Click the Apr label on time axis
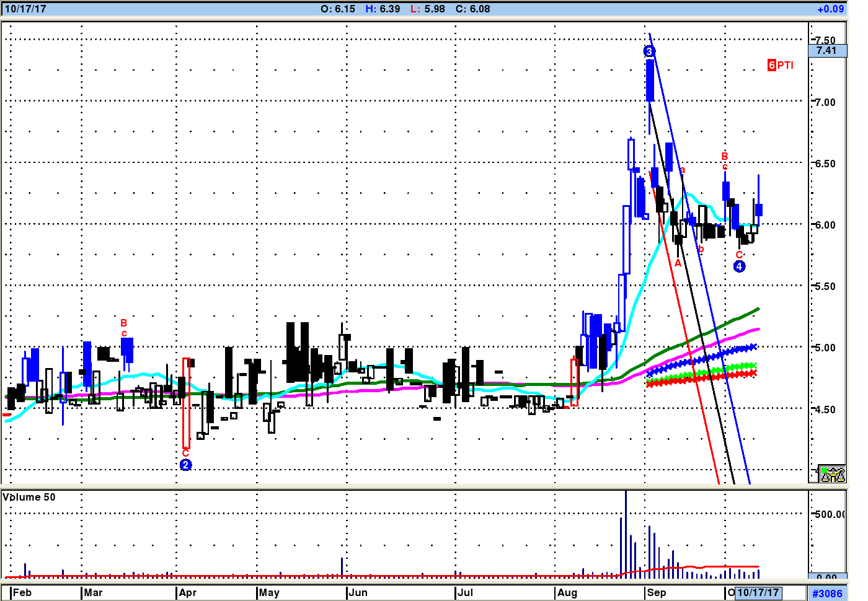This screenshot has height=601, width=868. pyautogui.click(x=187, y=592)
